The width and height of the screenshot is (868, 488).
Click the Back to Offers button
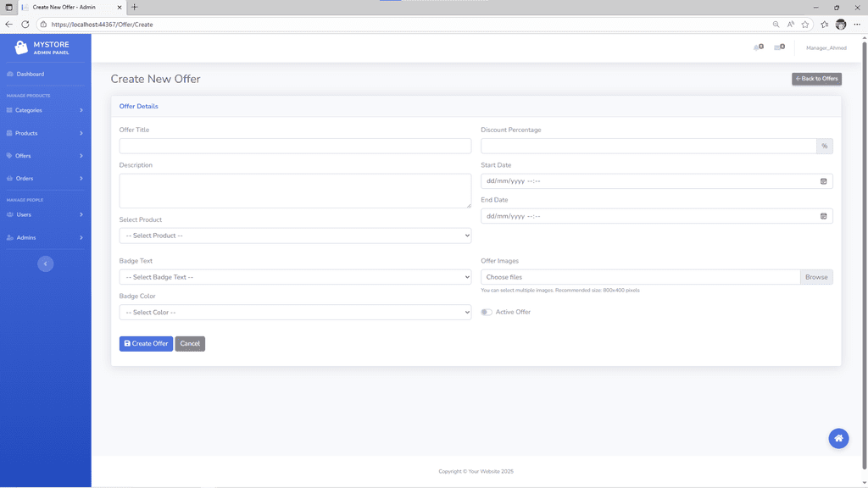(816, 79)
